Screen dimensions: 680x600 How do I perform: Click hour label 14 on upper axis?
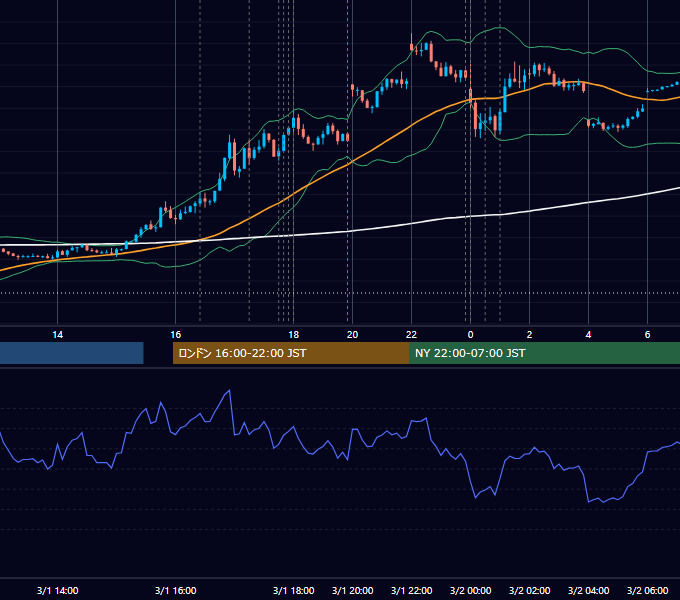[x=58, y=335]
